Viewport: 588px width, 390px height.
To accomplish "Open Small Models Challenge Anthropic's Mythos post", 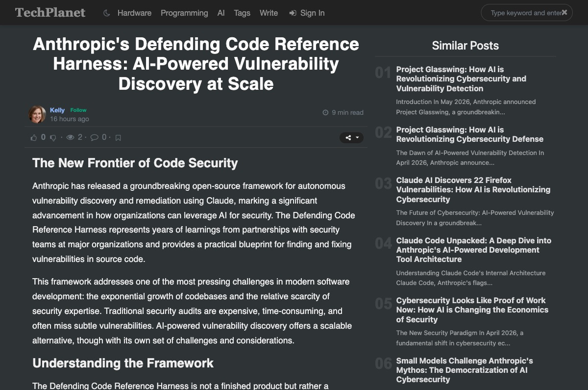I will click(465, 370).
